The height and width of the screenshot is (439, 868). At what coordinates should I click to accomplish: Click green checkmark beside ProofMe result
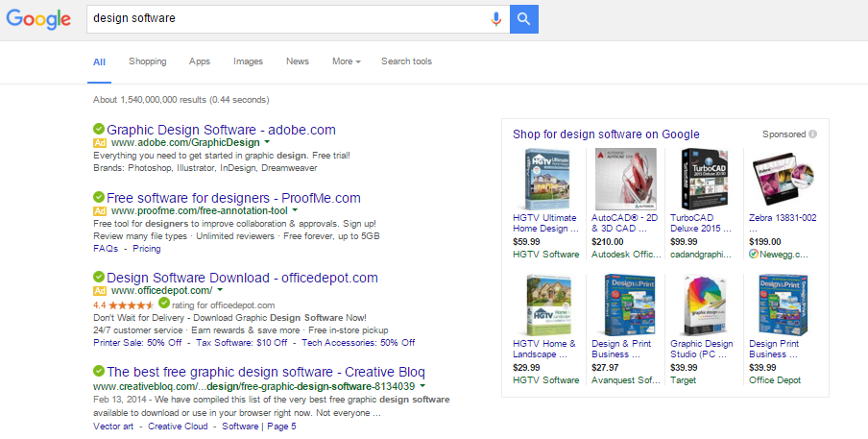tap(99, 198)
